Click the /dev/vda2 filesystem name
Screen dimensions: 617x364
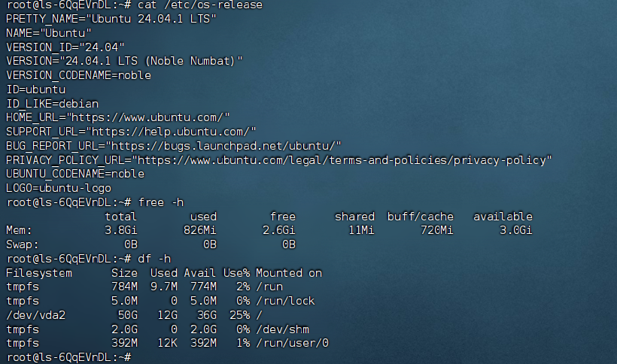pos(35,315)
